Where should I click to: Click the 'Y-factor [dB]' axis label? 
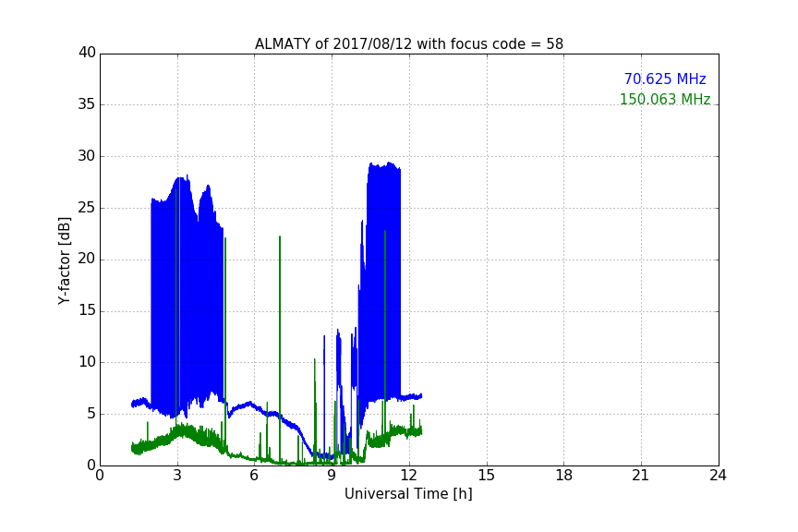tap(64, 260)
